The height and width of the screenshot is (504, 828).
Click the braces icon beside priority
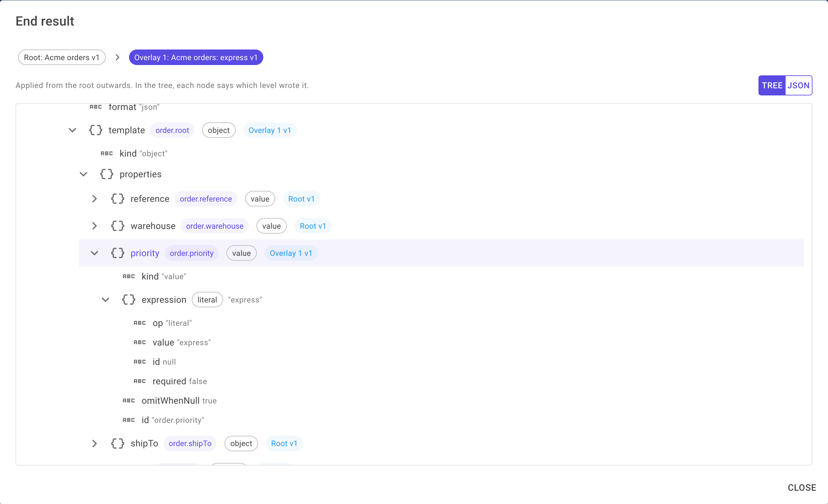118,253
